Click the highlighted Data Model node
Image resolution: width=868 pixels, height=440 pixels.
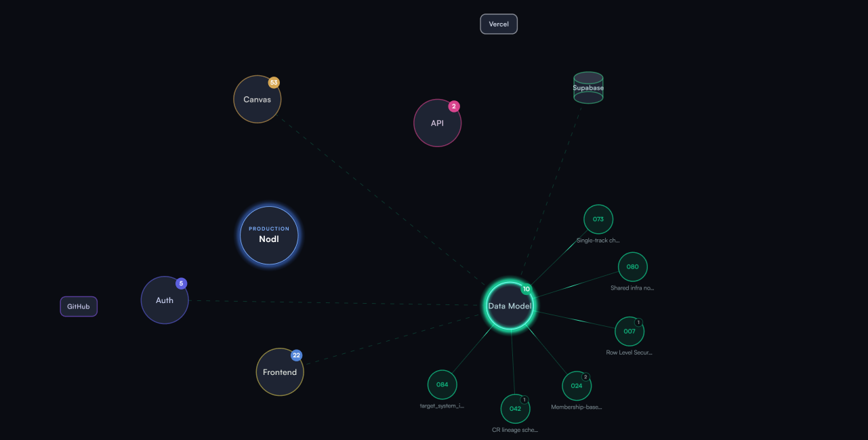pos(510,306)
